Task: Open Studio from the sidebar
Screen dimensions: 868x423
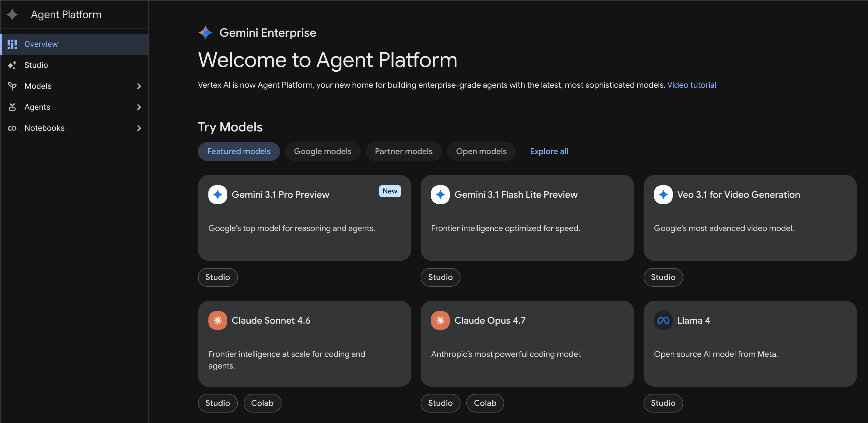Action: [x=75, y=65]
